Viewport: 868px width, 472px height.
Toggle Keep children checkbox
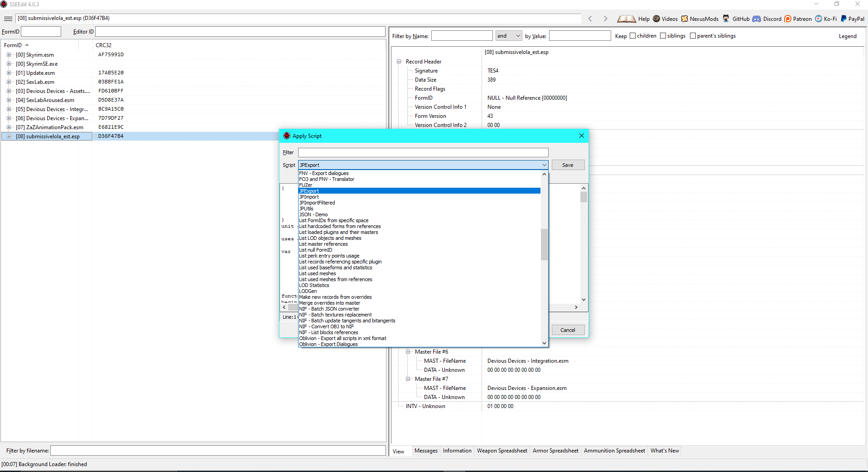(633, 36)
